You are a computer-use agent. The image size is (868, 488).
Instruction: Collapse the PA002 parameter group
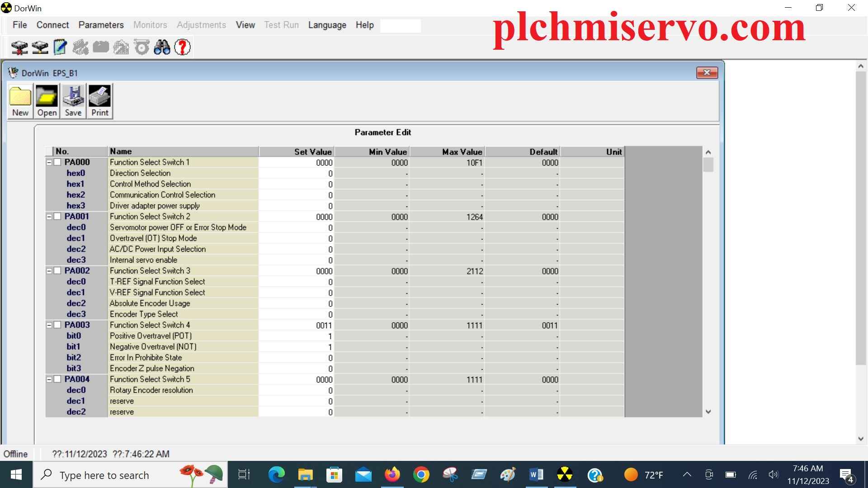(x=49, y=271)
